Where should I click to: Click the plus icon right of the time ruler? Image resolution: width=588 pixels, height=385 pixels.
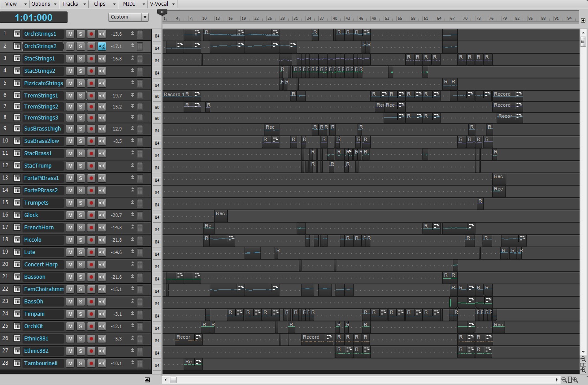[583, 20]
